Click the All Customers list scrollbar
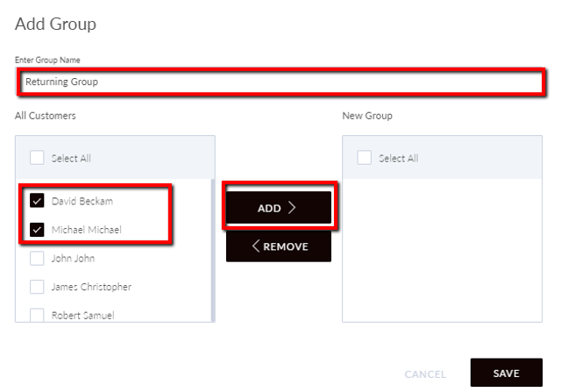Screen dimensions: 561x392 (213, 250)
